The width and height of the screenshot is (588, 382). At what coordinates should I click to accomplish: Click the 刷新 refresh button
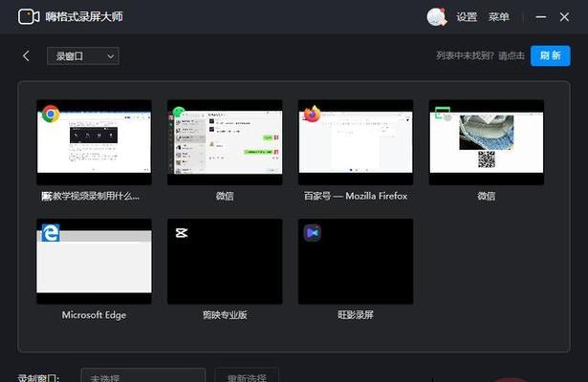(550, 55)
